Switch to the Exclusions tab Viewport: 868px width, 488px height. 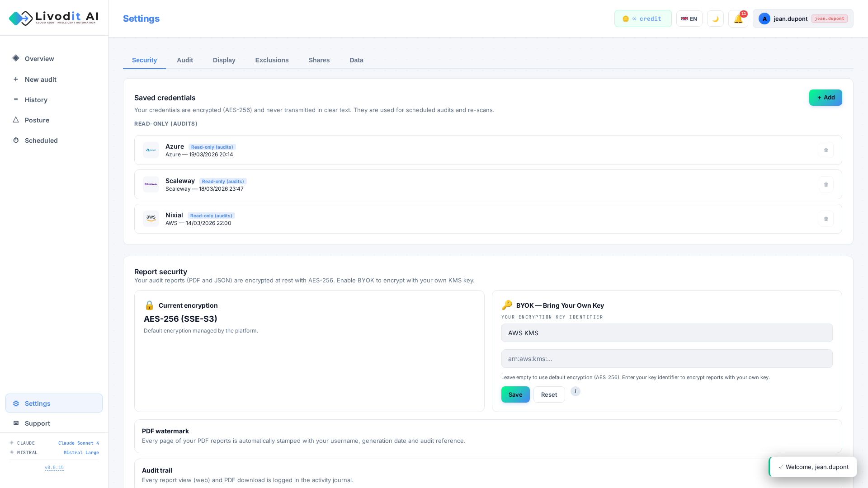272,60
